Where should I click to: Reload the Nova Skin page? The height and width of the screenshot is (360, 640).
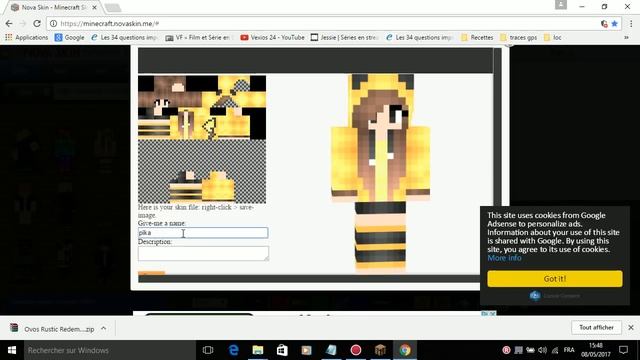tap(37, 24)
